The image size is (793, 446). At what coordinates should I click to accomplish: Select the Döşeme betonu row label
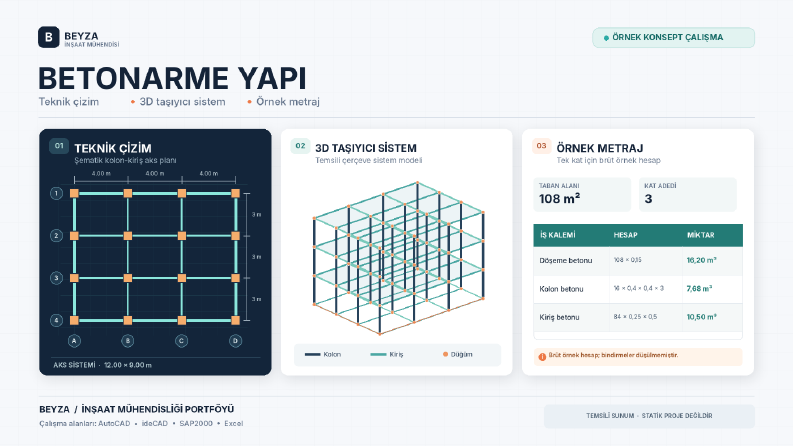[x=565, y=260]
